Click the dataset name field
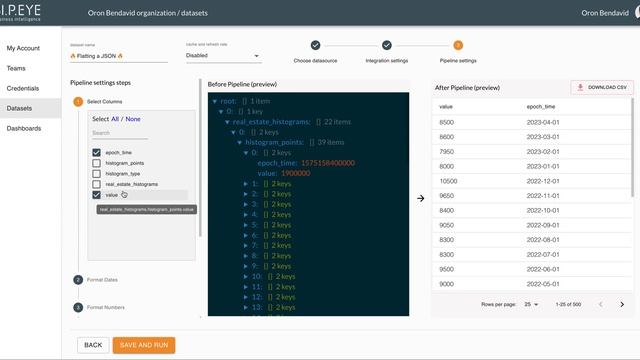This screenshot has width=640, height=360. (119, 56)
